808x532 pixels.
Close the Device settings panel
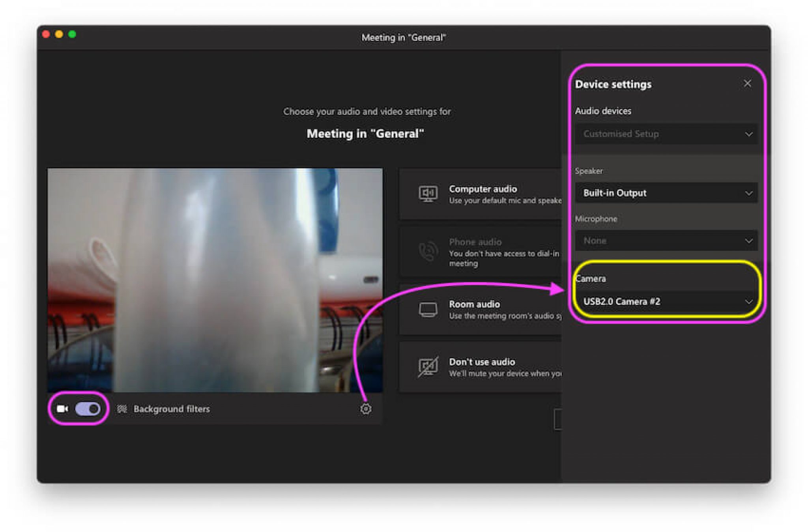pos(747,84)
